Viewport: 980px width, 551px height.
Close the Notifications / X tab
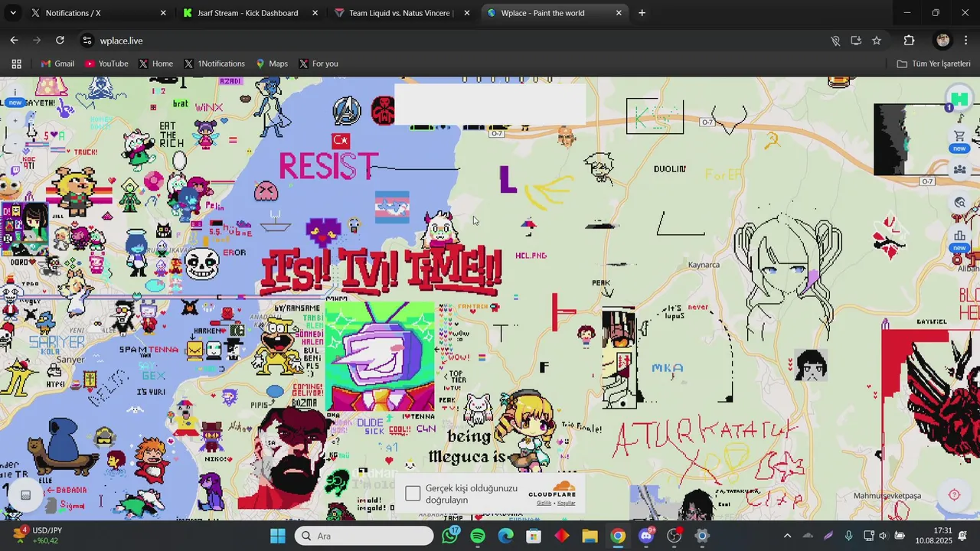pos(163,13)
